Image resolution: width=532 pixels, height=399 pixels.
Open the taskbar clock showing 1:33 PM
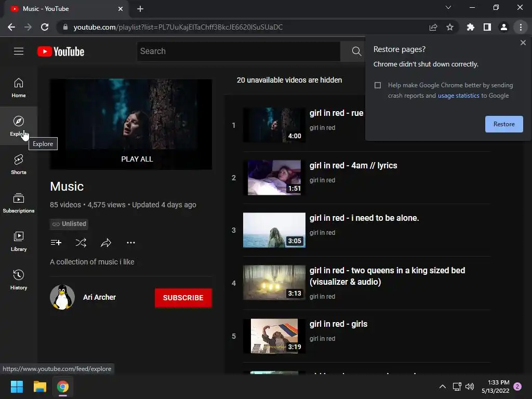coord(495,387)
